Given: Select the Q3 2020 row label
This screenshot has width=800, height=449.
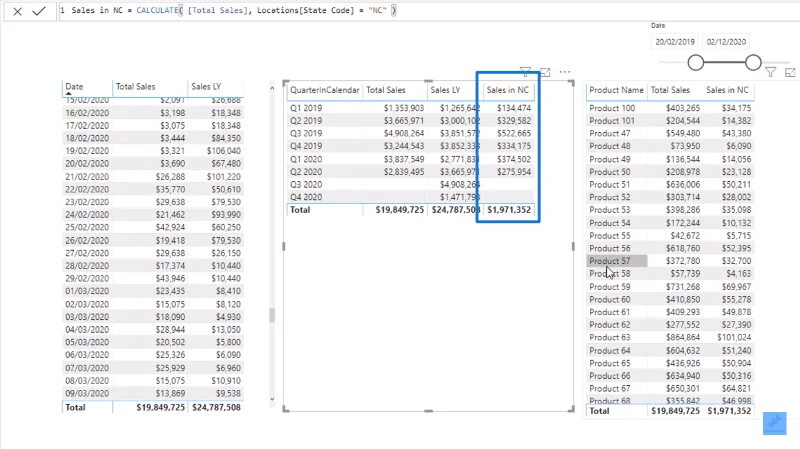Looking at the screenshot, I should 306,184.
